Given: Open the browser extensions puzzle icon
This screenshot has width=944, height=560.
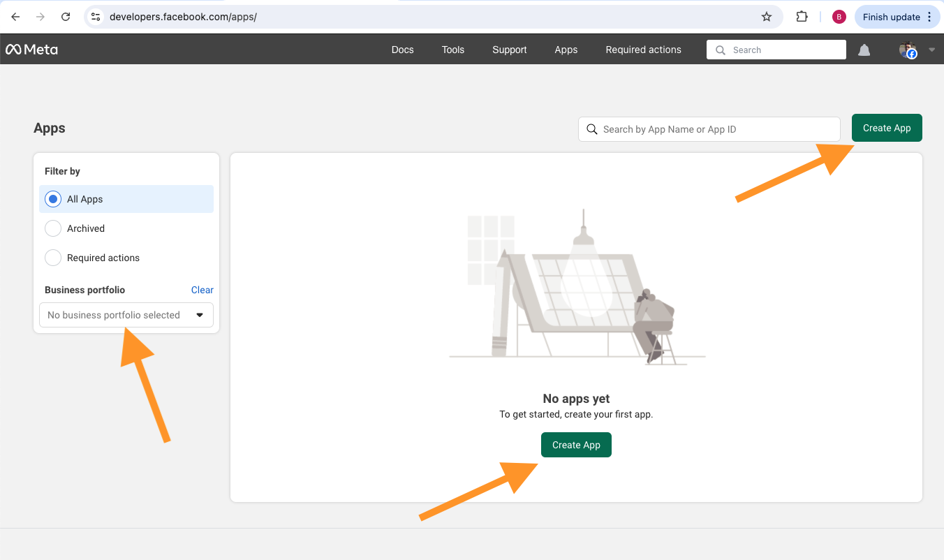Looking at the screenshot, I should 802,17.
